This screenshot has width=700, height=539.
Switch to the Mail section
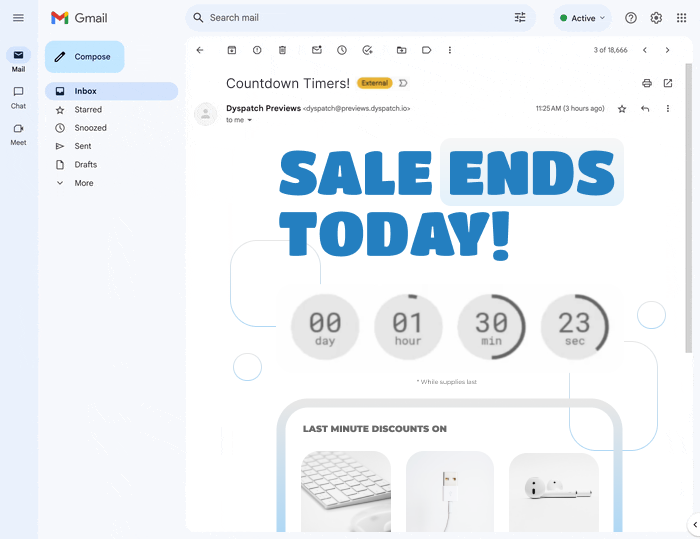point(18,60)
